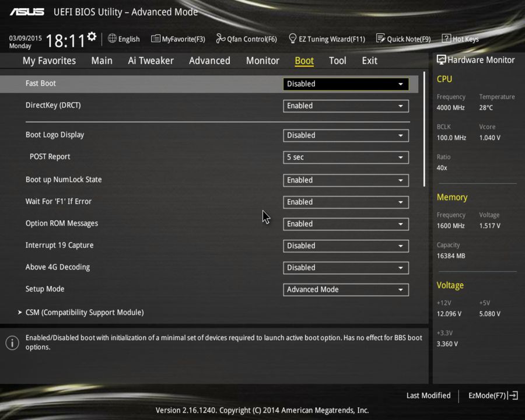
Task: Launch the EZ Tuning Wizard
Action: [327, 38]
